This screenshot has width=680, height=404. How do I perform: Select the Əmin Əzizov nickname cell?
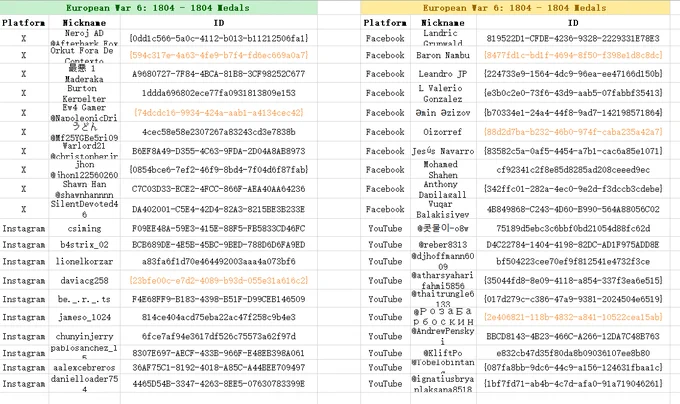[443, 113]
